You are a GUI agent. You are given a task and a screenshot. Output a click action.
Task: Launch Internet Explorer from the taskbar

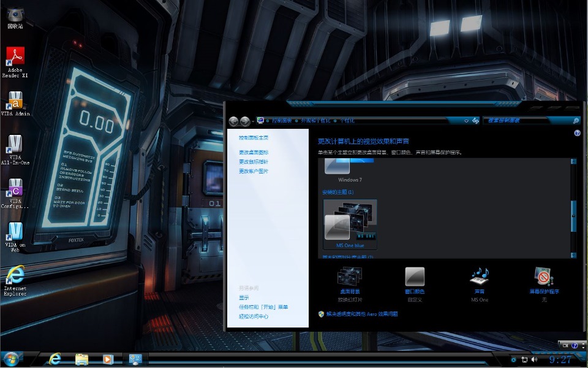click(55, 359)
